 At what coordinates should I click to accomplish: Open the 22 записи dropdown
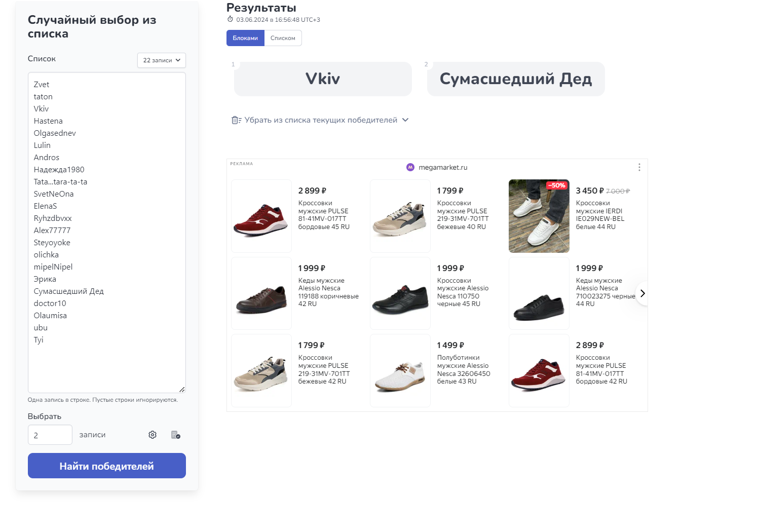[x=162, y=60]
